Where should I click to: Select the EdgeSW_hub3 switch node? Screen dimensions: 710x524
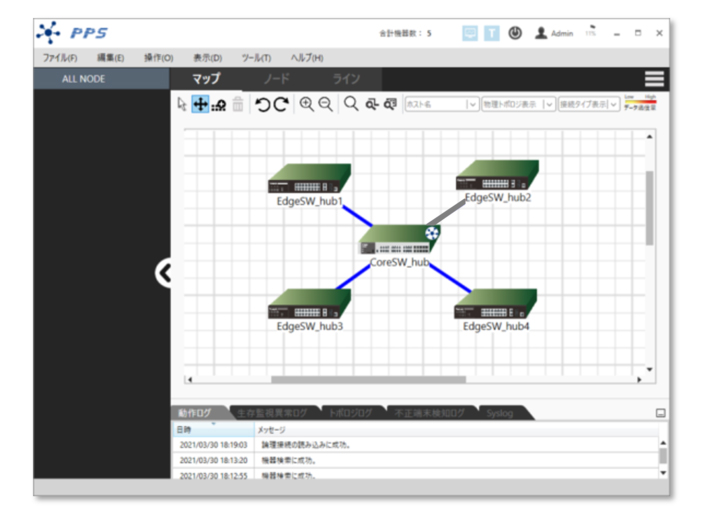click(309, 304)
